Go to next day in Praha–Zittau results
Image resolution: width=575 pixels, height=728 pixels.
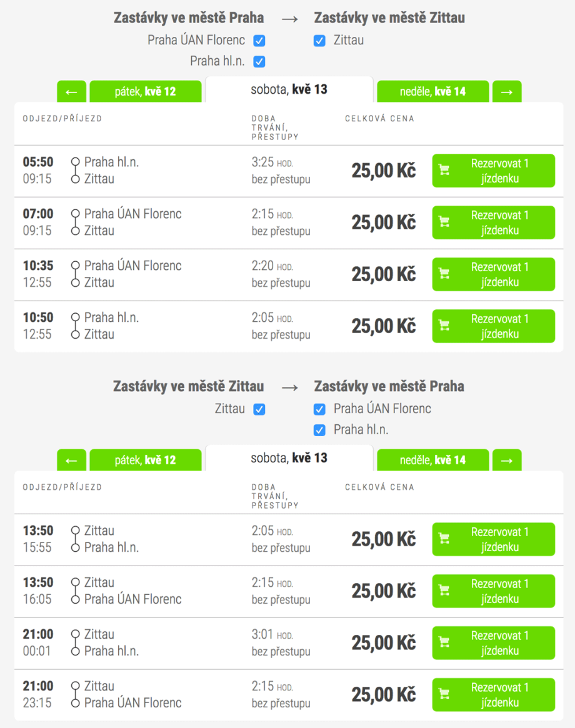(506, 92)
